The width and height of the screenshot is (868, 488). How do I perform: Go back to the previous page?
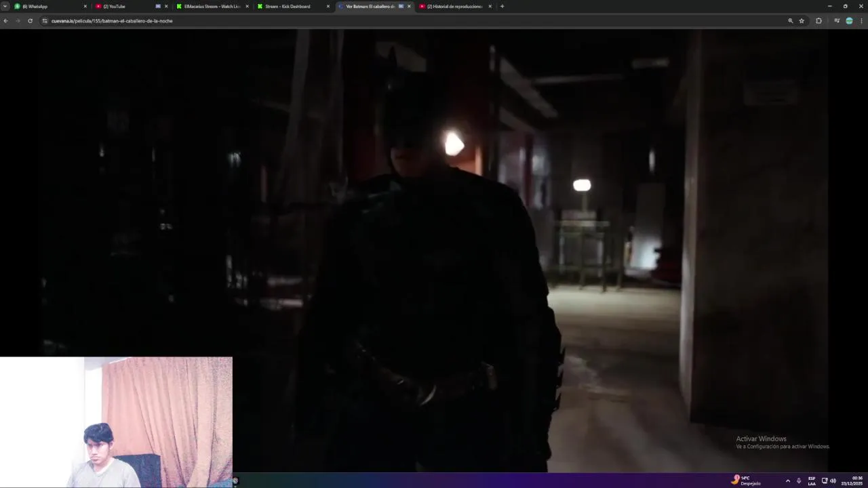click(5, 21)
